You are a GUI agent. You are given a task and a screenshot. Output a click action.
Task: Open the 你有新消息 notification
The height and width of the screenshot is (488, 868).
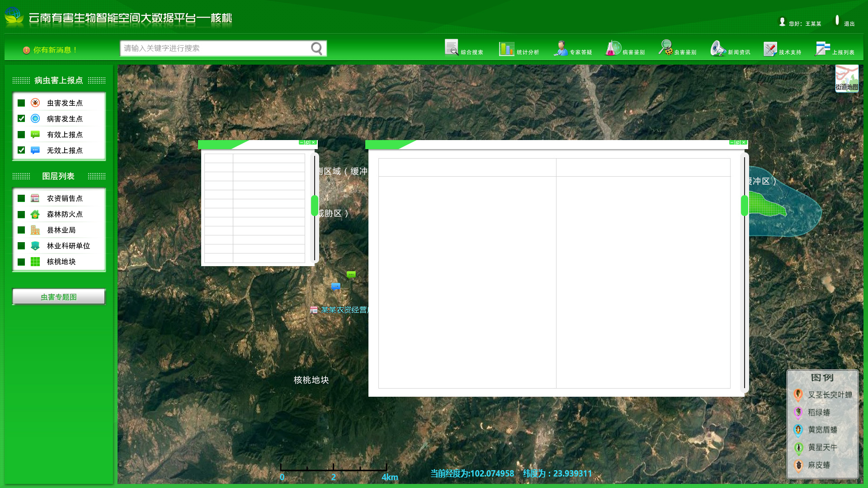[x=50, y=50]
